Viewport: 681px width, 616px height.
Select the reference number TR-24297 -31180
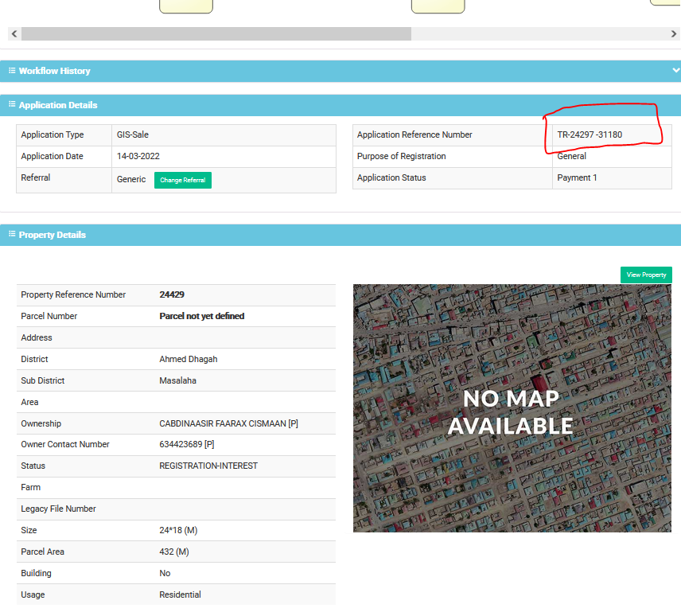click(x=590, y=135)
